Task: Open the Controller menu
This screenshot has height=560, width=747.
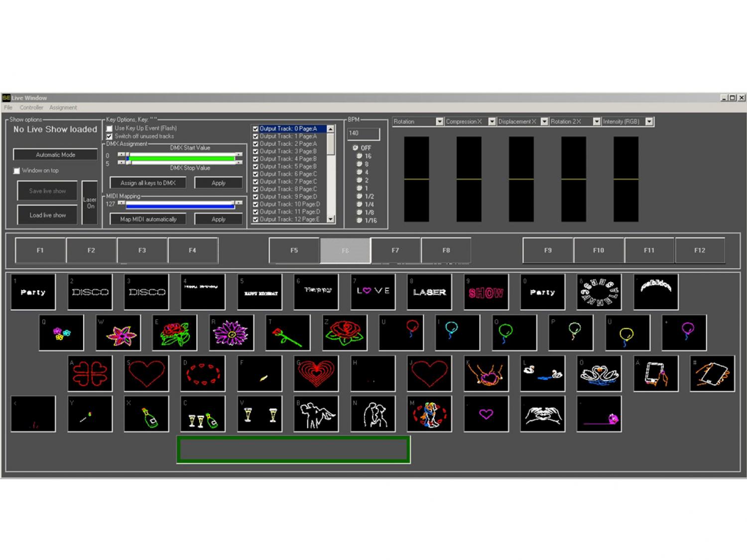Action: (31, 108)
